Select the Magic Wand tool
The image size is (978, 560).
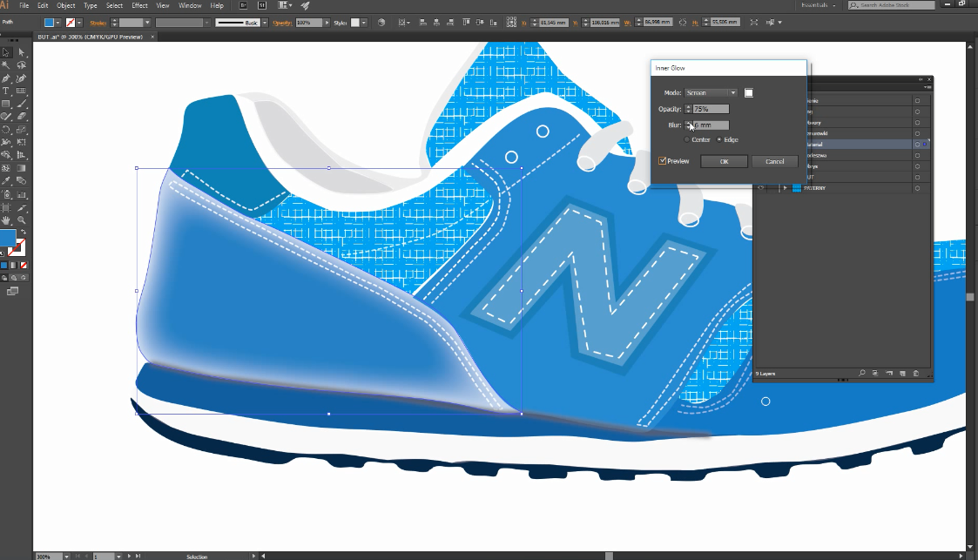point(6,65)
